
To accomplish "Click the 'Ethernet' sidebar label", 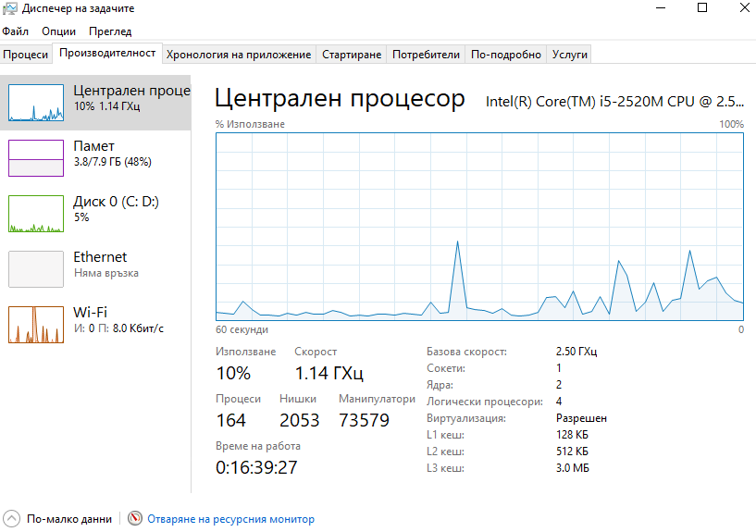I will coord(100,257).
